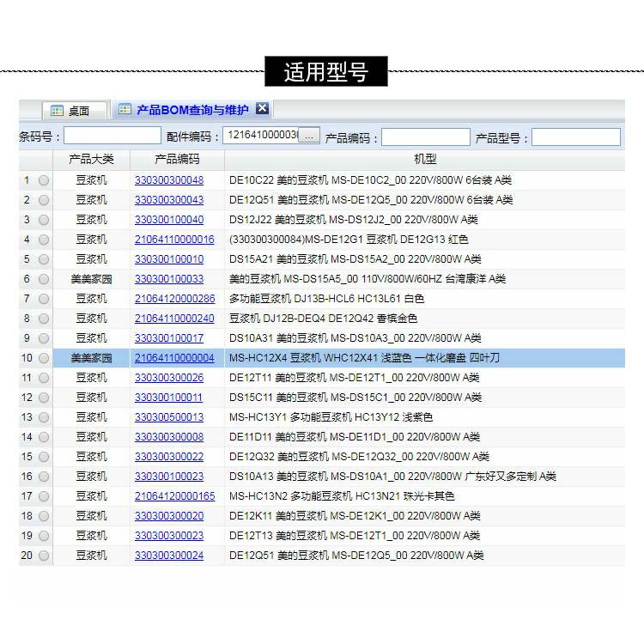The image size is (644, 644).
Task: Follow the 330300300024 link
Action: click(169, 555)
